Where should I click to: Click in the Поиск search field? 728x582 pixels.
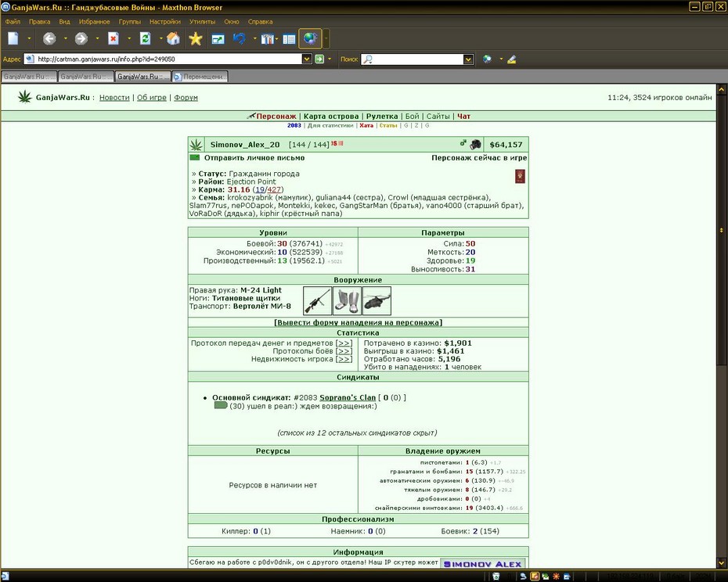click(413, 59)
